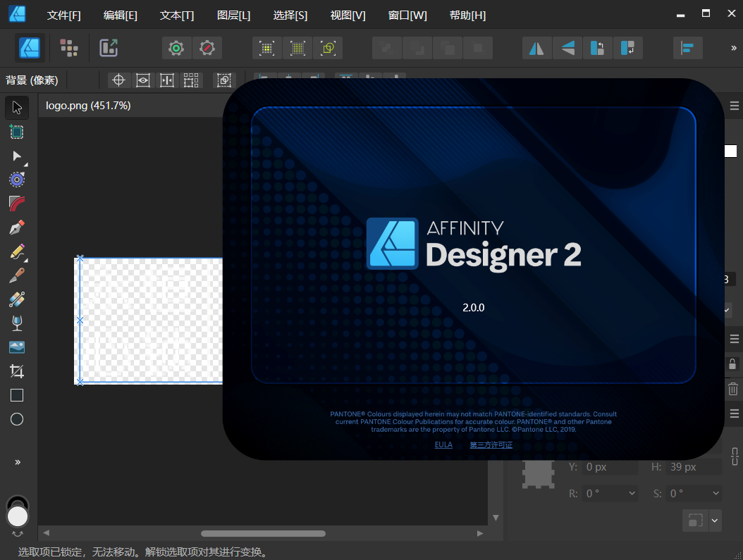
Task: Toggle the eye-in-box context toolbar button
Action: pos(142,80)
